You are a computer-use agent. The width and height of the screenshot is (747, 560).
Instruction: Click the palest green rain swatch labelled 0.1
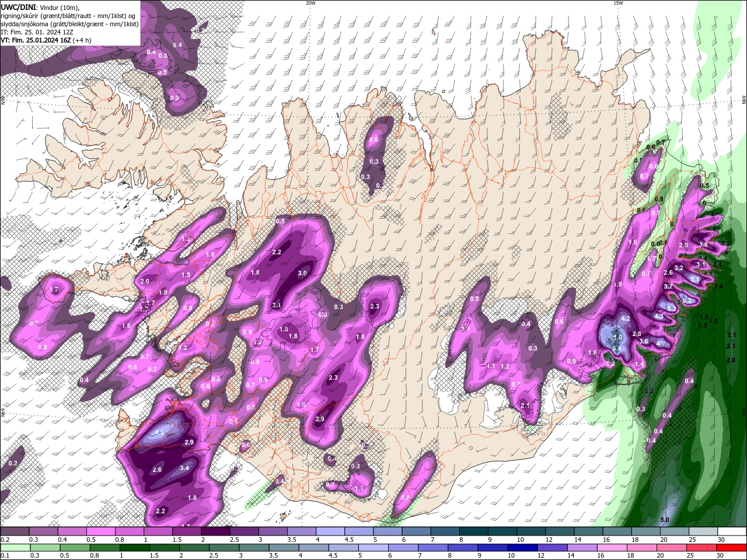(15, 548)
